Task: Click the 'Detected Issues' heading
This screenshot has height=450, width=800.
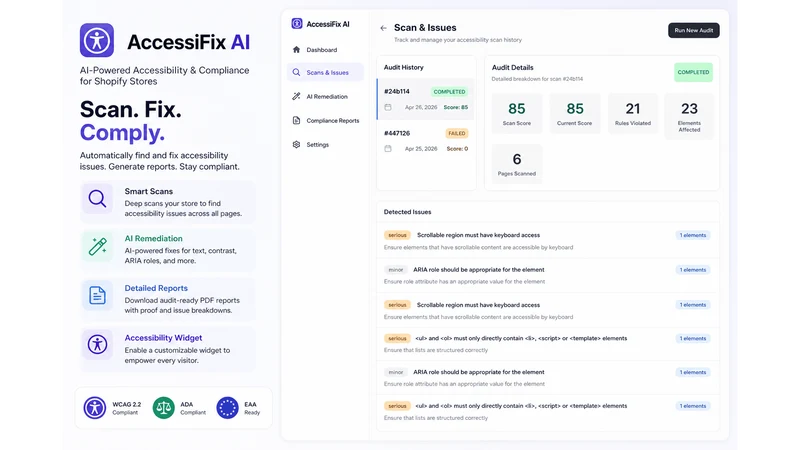Action: (407, 212)
